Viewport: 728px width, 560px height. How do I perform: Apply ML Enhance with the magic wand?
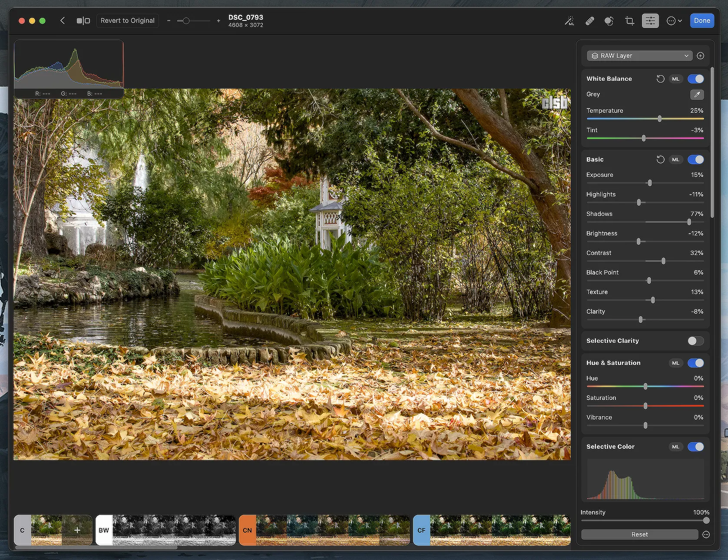(x=569, y=21)
